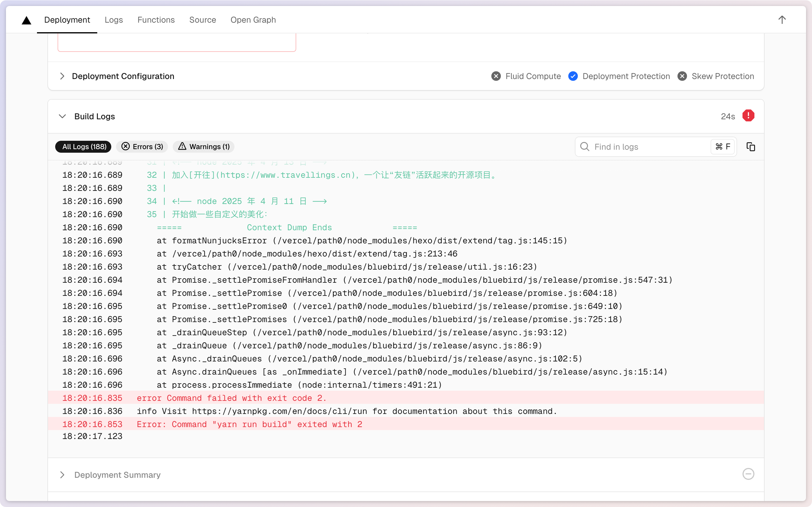Click the Fluid Compute label

coord(533,76)
